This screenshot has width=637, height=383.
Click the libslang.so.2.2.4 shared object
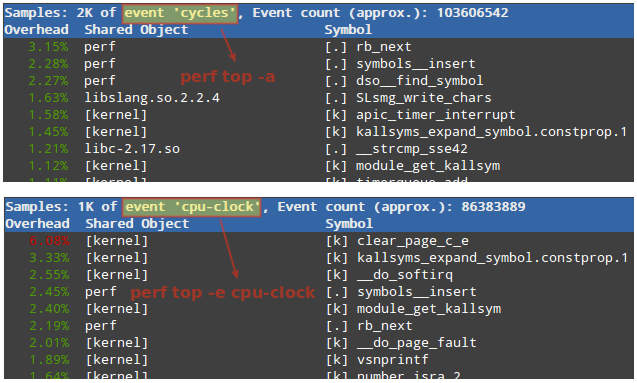point(152,98)
